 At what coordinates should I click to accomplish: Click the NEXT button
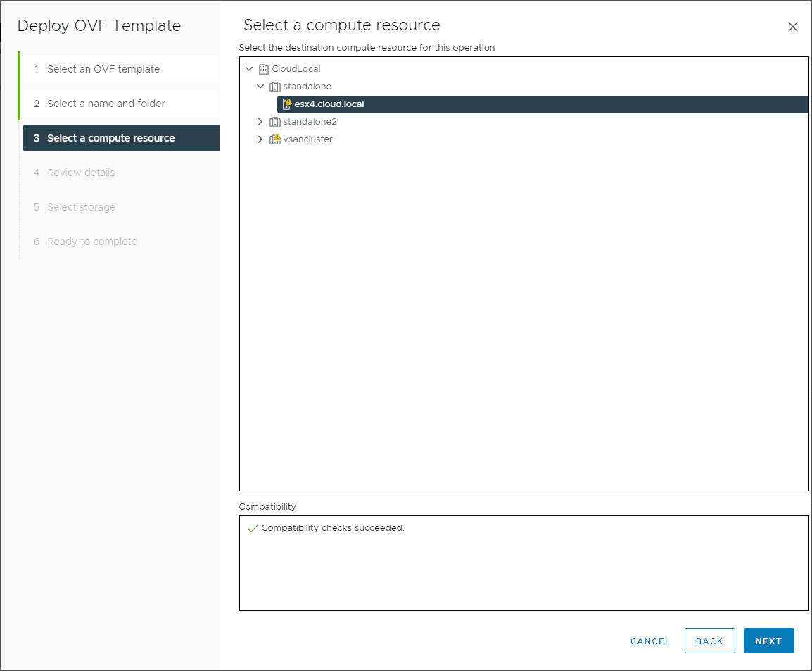point(768,641)
